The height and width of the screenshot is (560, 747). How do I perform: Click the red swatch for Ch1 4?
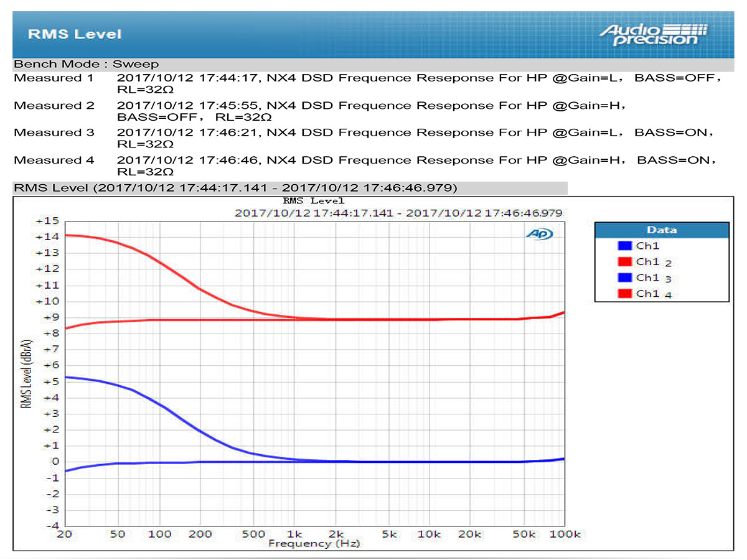[625, 294]
